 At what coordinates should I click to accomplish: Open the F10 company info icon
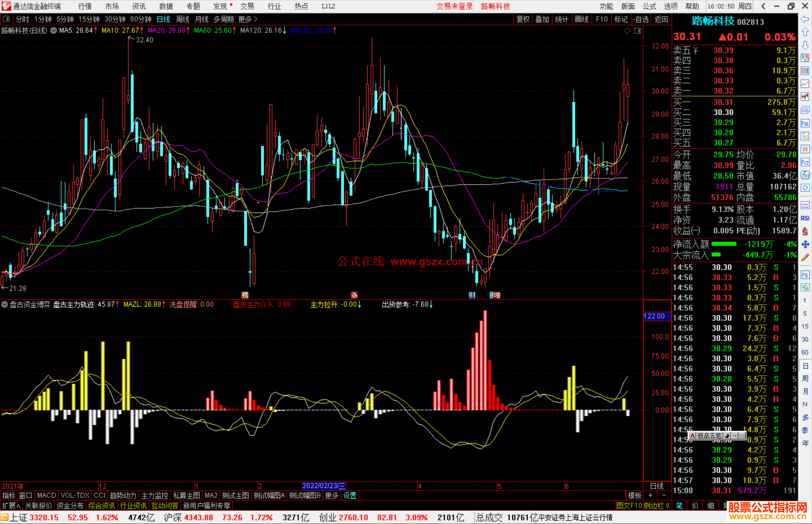(805, 123)
